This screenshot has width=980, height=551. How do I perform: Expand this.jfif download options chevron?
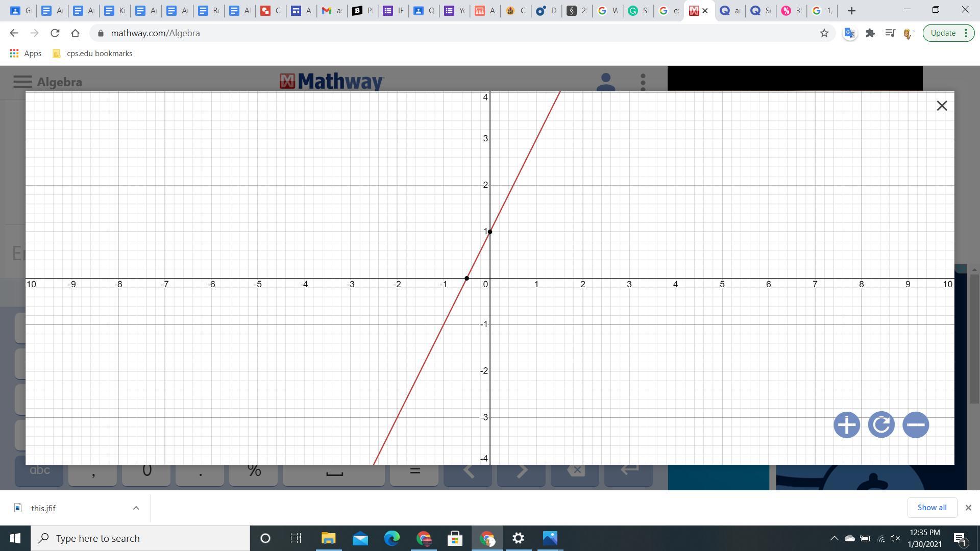(136, 508)
